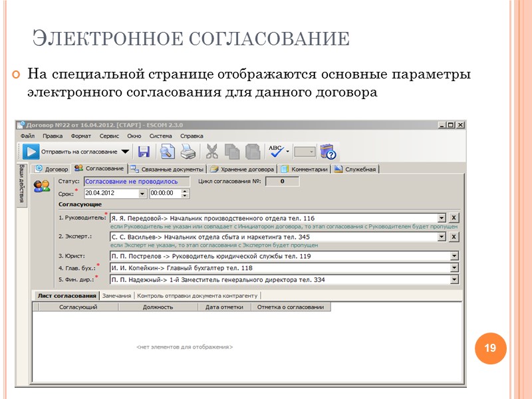The width and height of the screenshot is (532, 399).
Task: Click the application icon in the title bar
Action: click(x=21, y=125)
